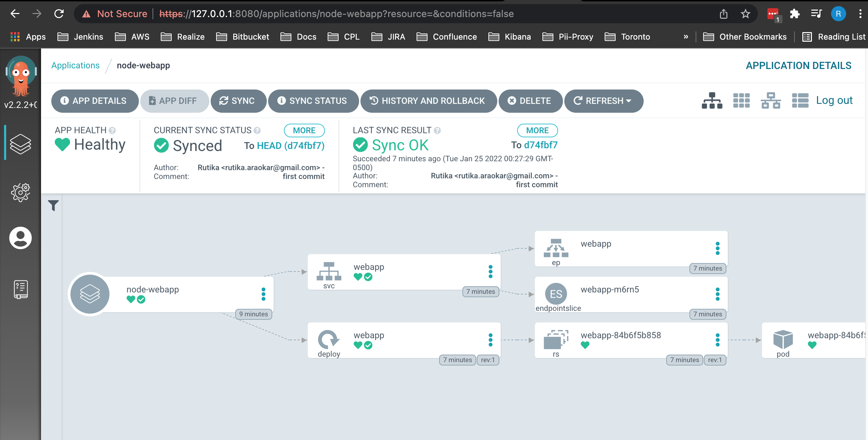Toggle the resource filter funnel
This screenshot has height=440, width=868.
pos(54,205)
